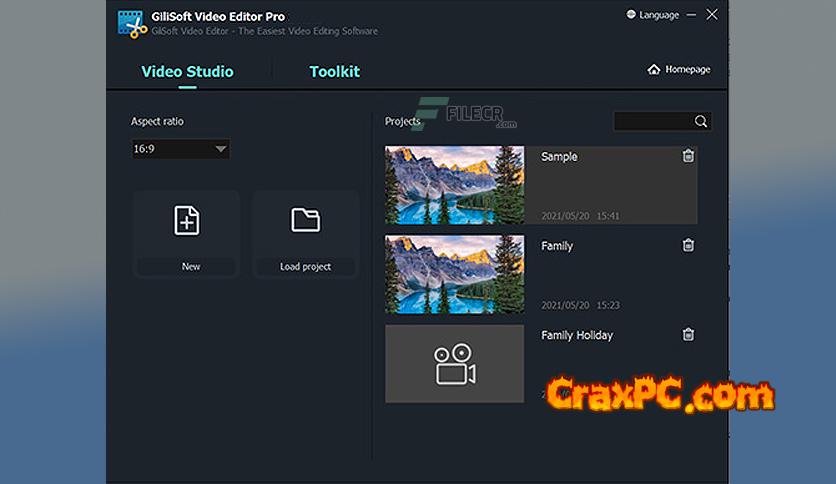Remove the Family Holiday project via trash icon
This screenshot has height=484, width=836.
[688, 335]
